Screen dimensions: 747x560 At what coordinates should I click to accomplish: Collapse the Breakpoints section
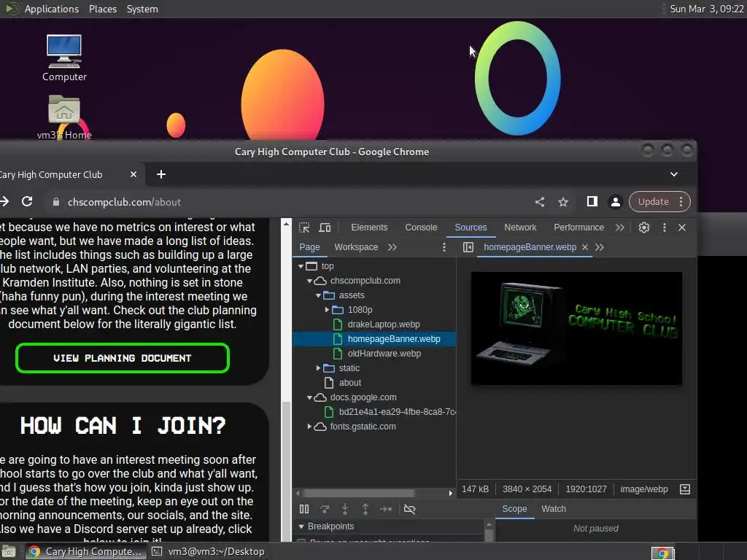coord(301,526)
